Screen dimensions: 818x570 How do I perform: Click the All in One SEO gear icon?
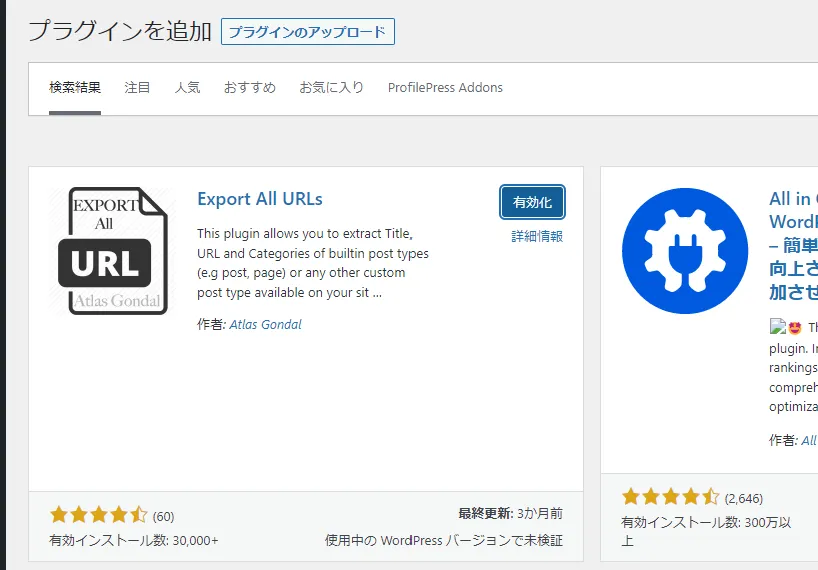[685, 251]
